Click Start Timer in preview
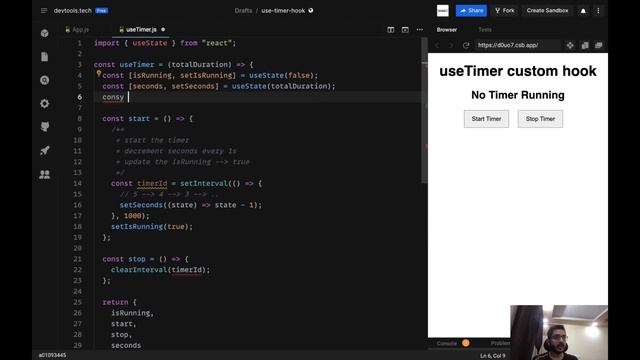Image resolution: width=640 pixels, height=360 pixels. tap(486, 119)
